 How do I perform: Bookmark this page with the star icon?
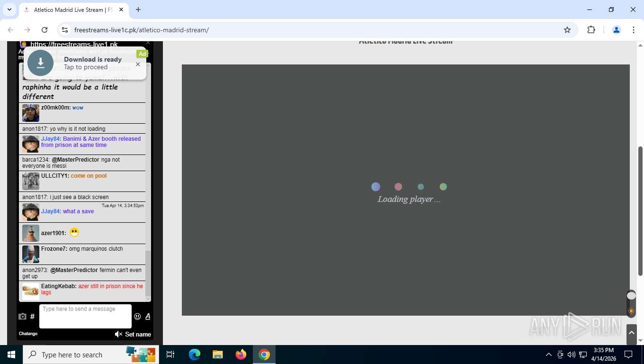pyautogui.click(x=567, y=30)
